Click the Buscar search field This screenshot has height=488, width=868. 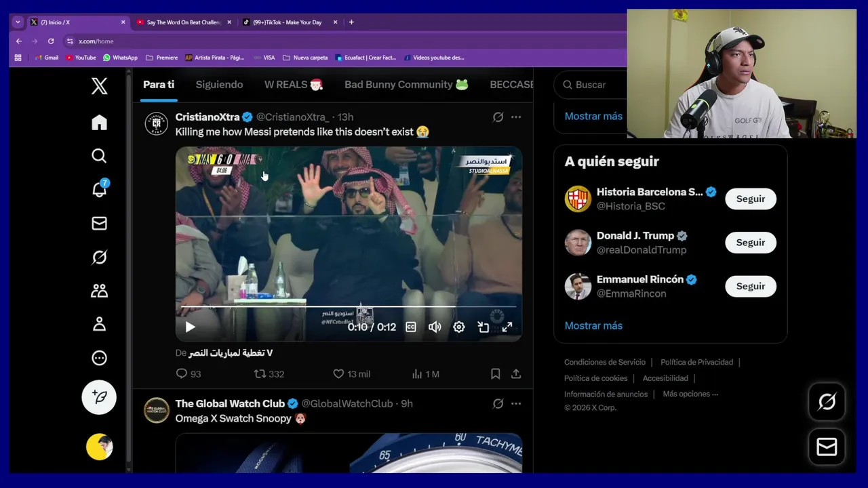(x=590, y=85)
